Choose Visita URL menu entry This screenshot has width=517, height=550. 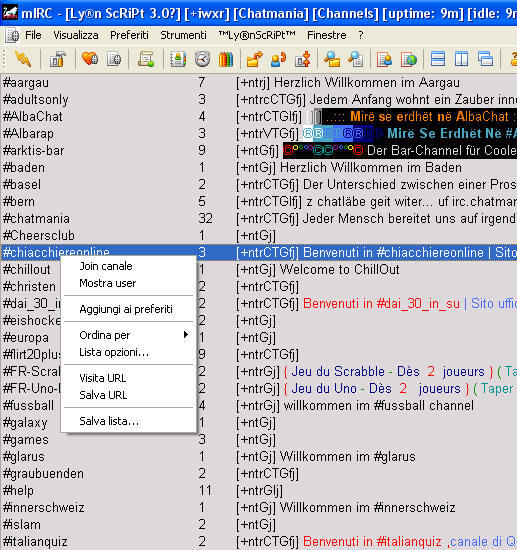tap(103, 378)
